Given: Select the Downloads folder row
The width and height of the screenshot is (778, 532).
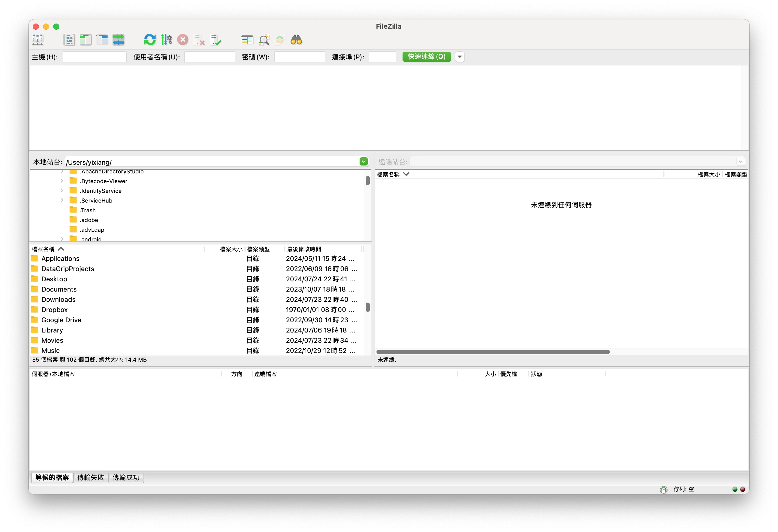Looking at the screenshot, I should tap(196, 299).
